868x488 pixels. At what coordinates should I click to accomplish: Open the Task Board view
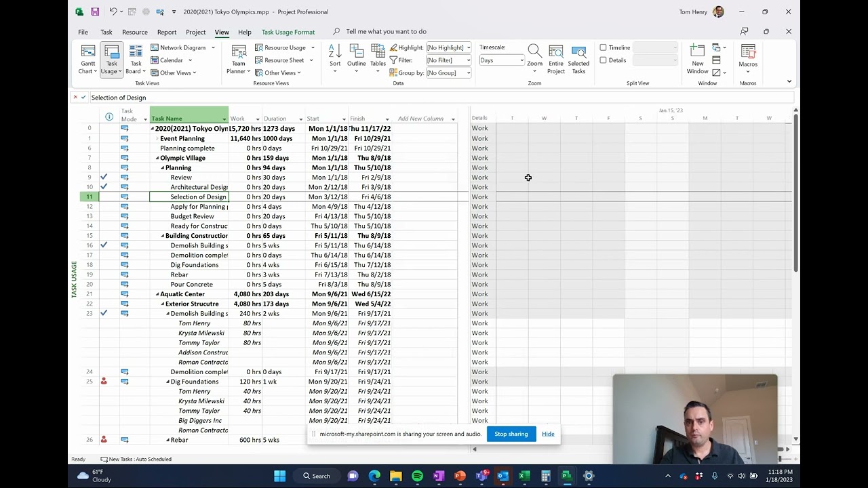pos(136,60)
